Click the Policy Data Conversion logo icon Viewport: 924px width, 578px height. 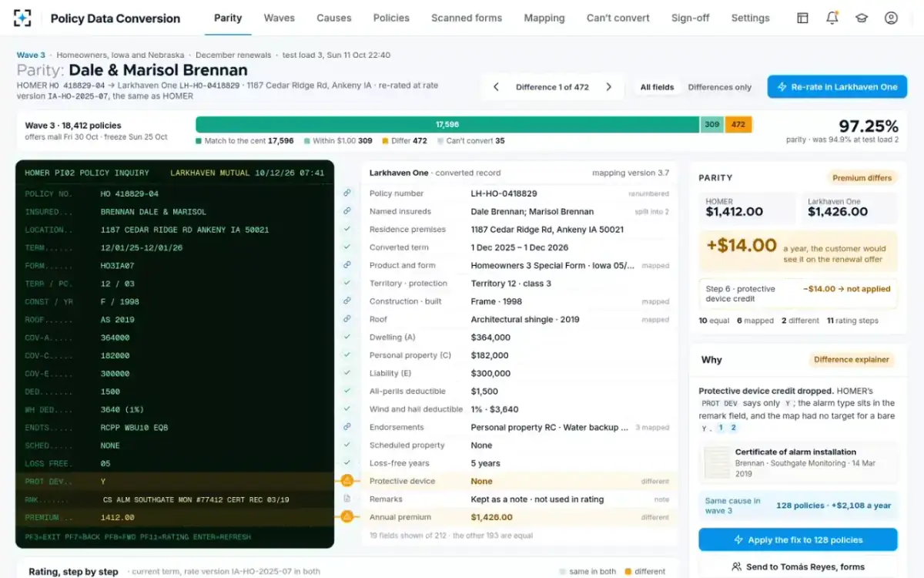[x=23, y=18]
